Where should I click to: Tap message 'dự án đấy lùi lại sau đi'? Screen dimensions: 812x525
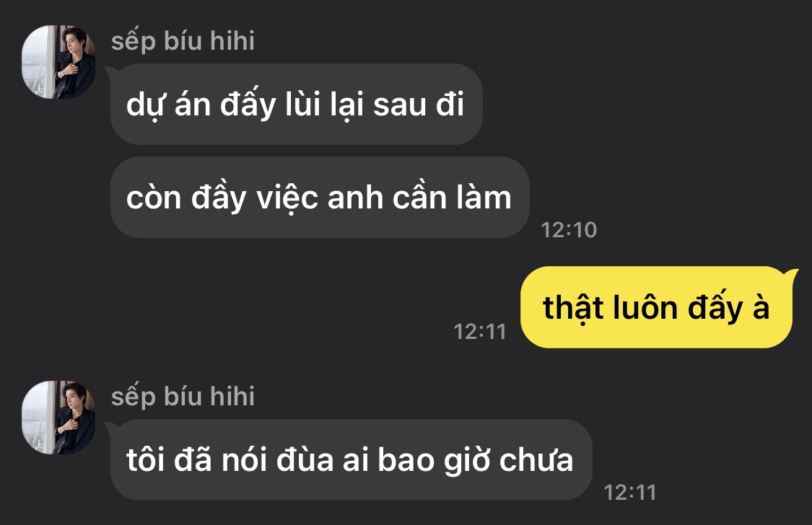pos(296,104)
